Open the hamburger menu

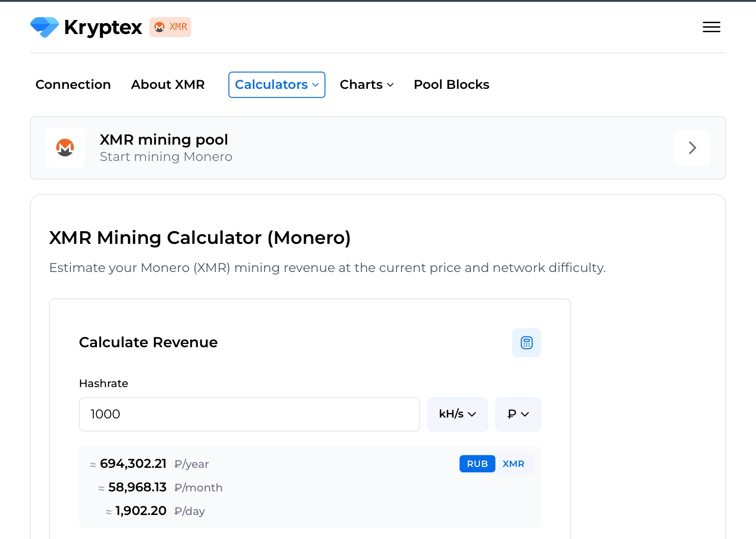(x=711, y=27)
